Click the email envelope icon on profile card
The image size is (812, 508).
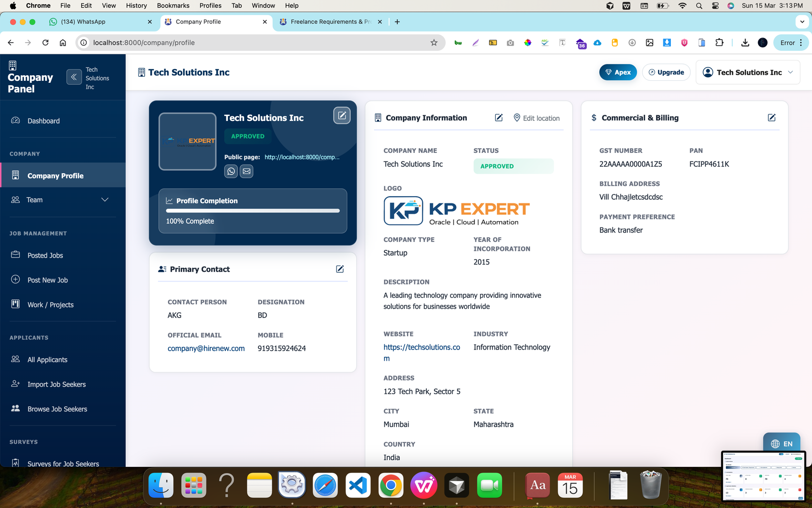(x=247, y=171)
